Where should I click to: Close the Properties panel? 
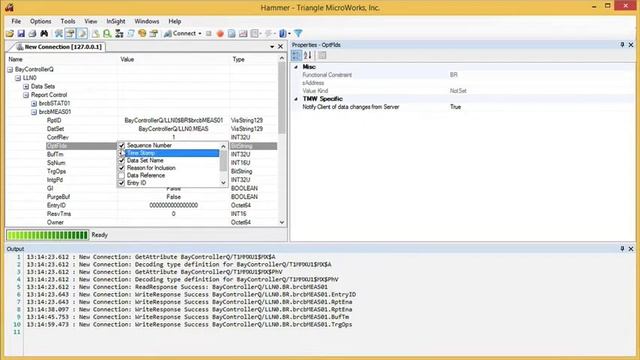pos(631,44)
